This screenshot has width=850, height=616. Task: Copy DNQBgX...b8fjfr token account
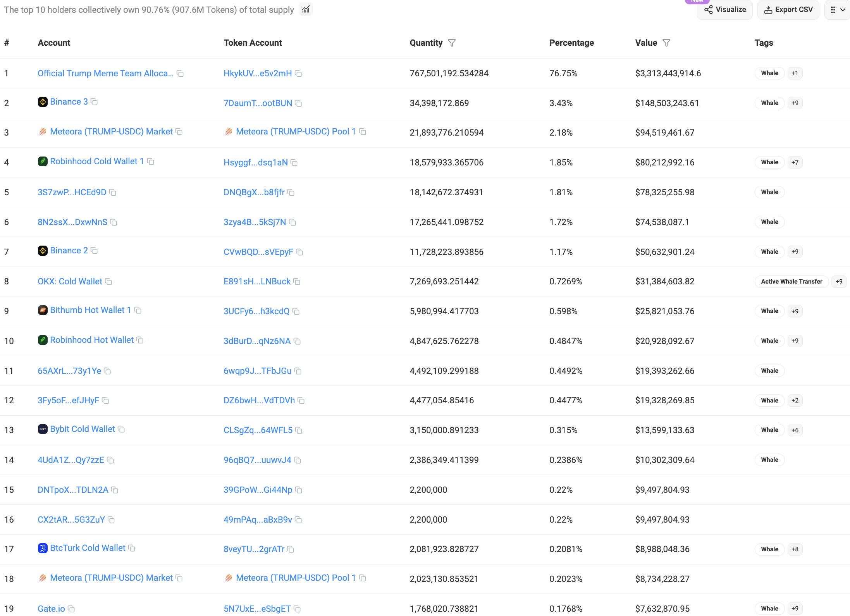[x=291, y=193]
